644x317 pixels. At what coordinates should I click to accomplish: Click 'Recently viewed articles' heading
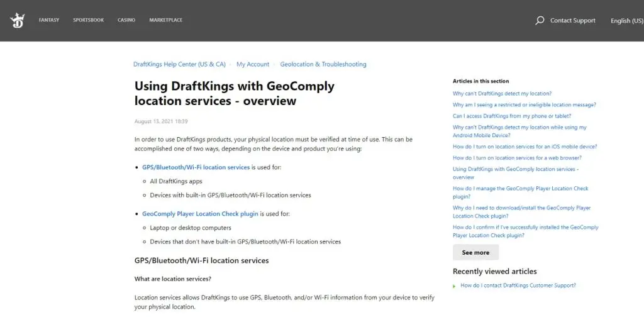pos(494,272)
